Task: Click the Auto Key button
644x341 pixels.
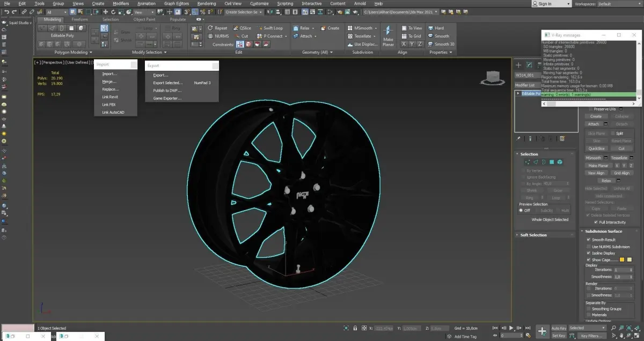Action: click(x=559, y=328)
